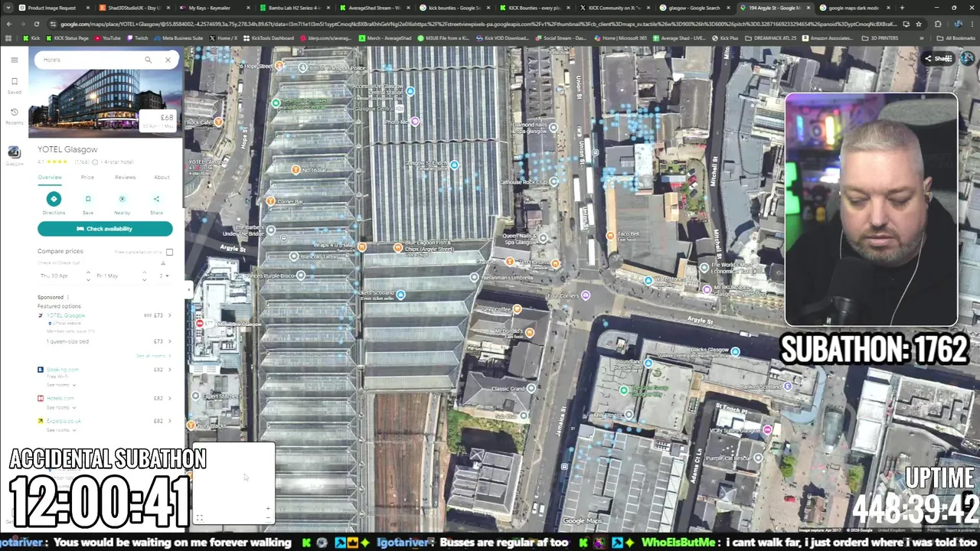This screenshot has height=551, width=980.
Task: Open the Sponsored info three-dot menu
Action: [68, 298]
